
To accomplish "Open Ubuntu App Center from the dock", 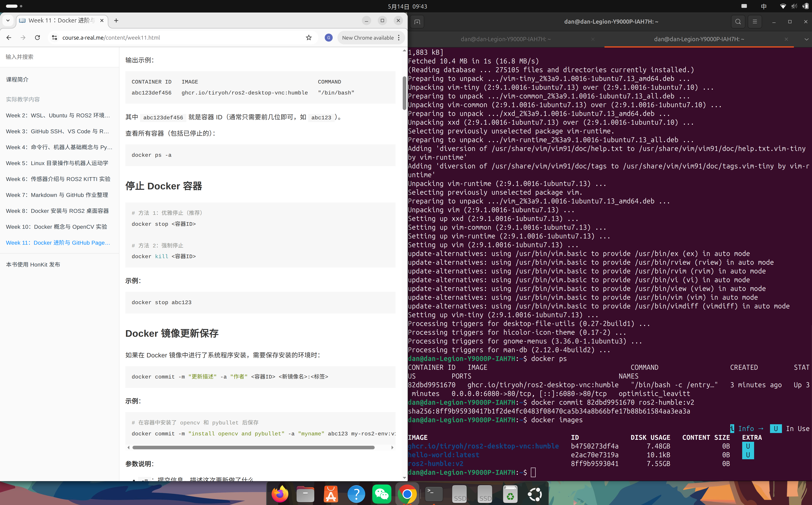I will pos(331,494).
